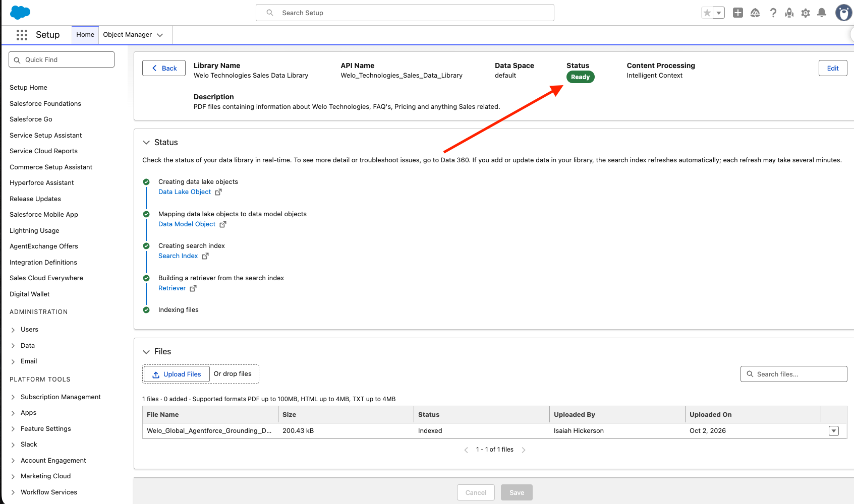Click the Quick Find box
Screen dimensions: 854x504
point(62,59)
